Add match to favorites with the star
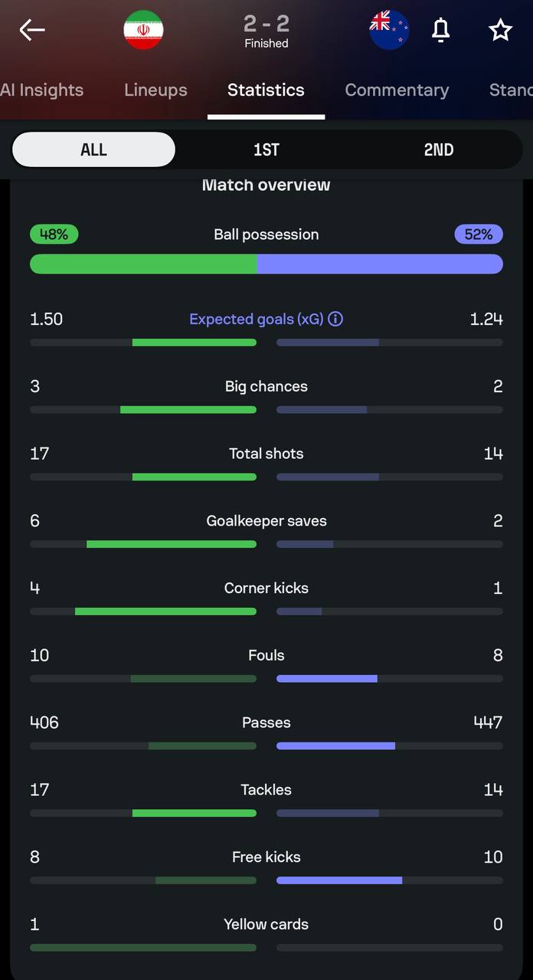Screen dimensions: 533x980 tap(500, 30)
